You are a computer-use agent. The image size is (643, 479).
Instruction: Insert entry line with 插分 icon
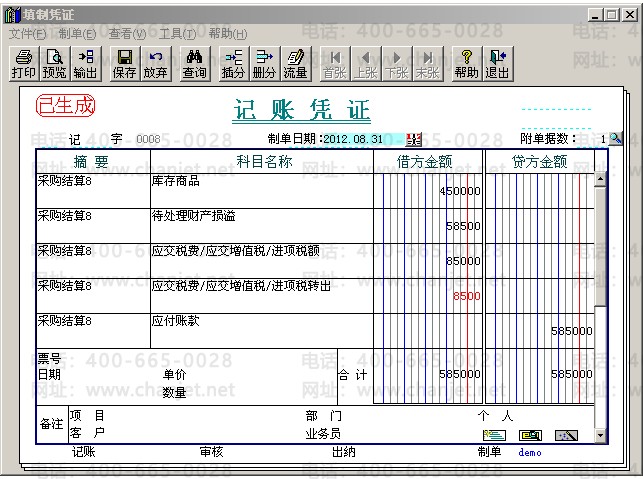pyautogui.click(x=234, y=64)
